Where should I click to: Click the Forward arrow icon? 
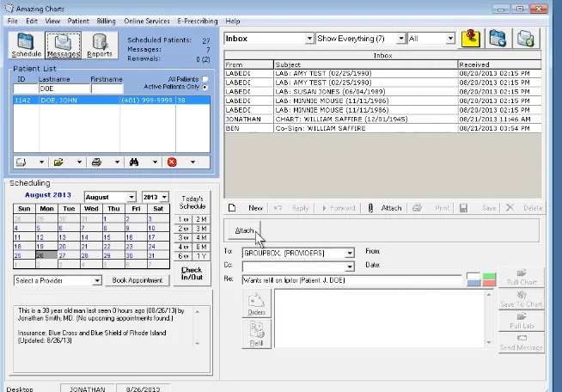[x=324, y=208]
